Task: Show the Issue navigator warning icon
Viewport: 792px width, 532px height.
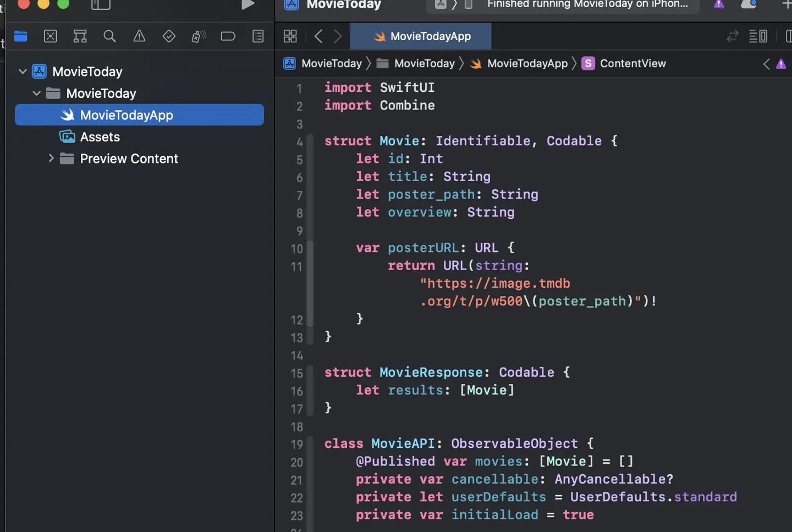Action: click(139, 36)
